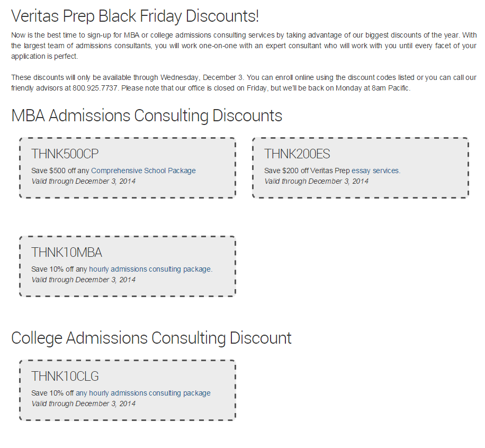Click the valid-through date under THNK10CLG
The height and width of the screenshot is (448, 485).
84,404
